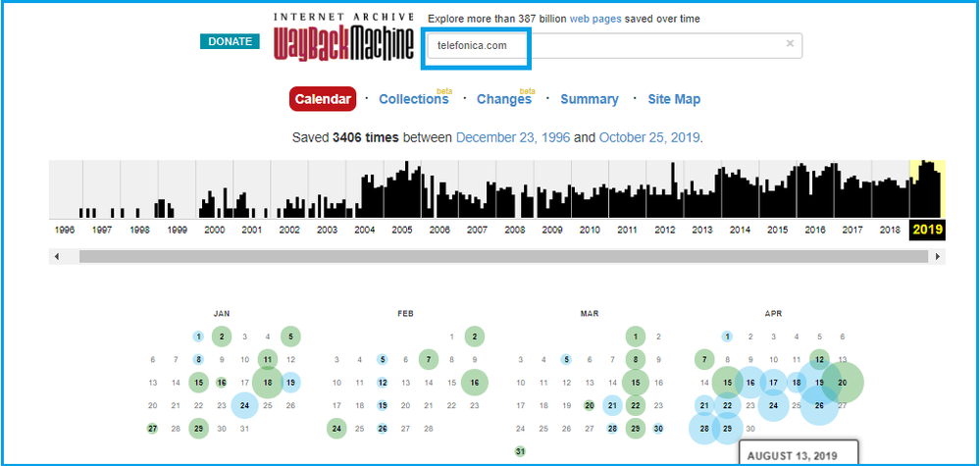This screenshot has width=980, height=466.
Task: Click the Wayback Machine logo
Action: coord(342,41)
